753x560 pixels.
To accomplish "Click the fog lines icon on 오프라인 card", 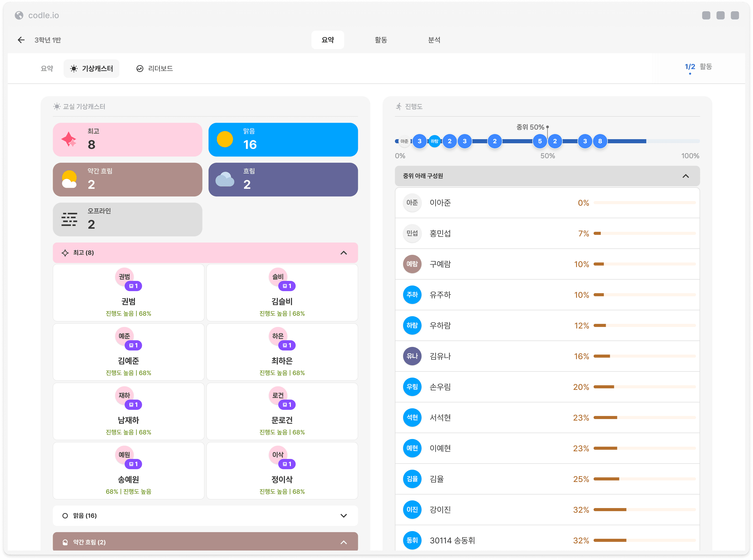I will pyautogui.click(x=69, y=219).
